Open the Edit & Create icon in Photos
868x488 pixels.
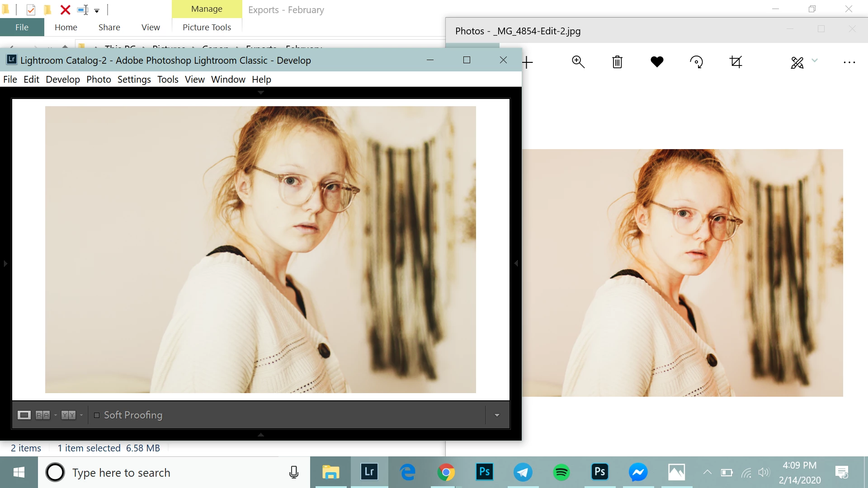coord(797,62)
